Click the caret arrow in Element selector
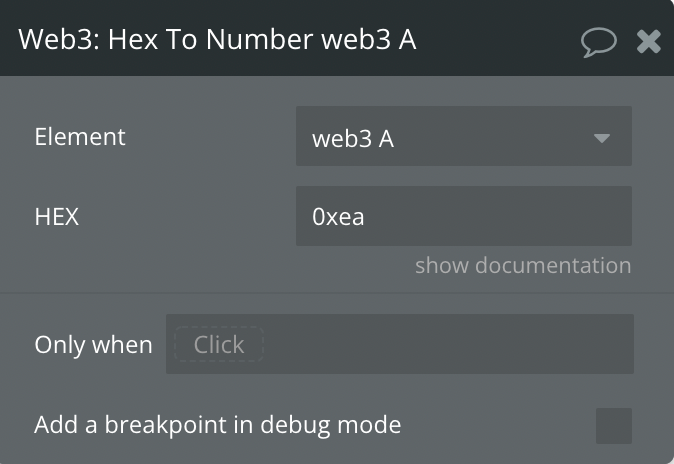Image resolution: width=674 pixels, height=464 pixels. [601, 138]
